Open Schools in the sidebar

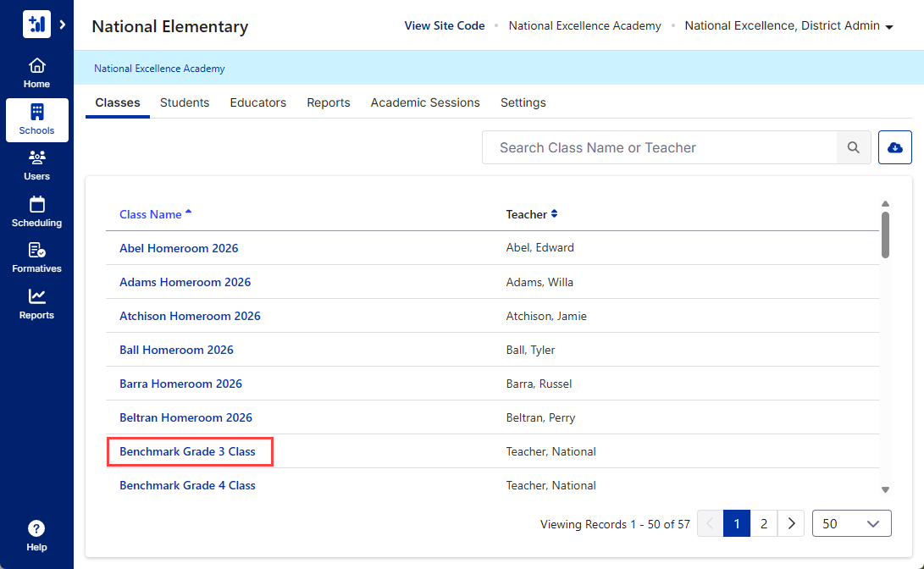(36, 120)
